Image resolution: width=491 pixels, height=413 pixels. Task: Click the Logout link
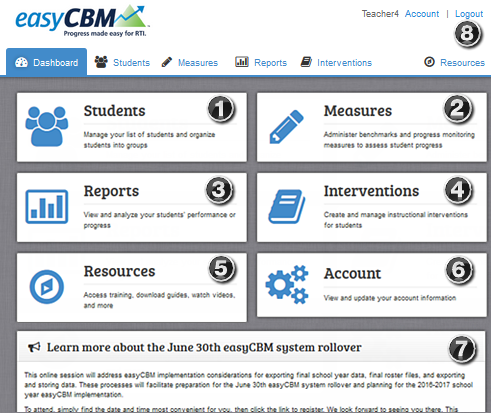469,14
